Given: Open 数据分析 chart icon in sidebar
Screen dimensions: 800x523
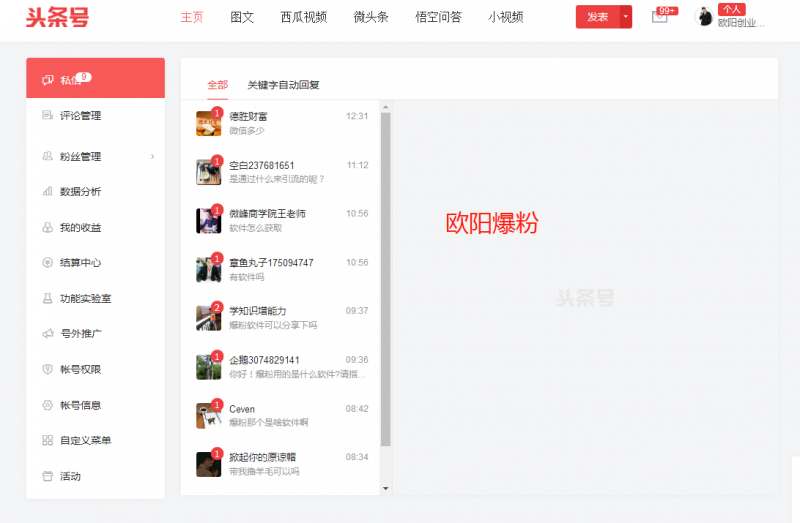Looking at the screenshot, I should [x=47, y=191].
